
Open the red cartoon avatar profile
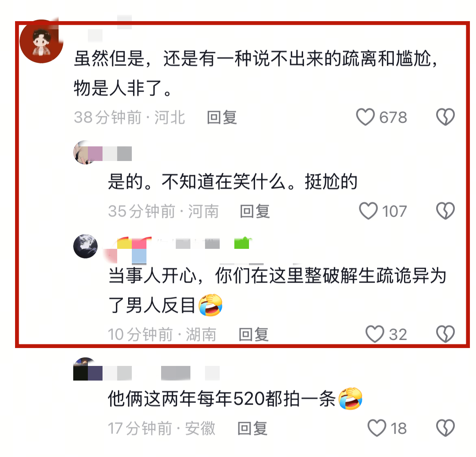pyautogui.click(x=41, y=41)
